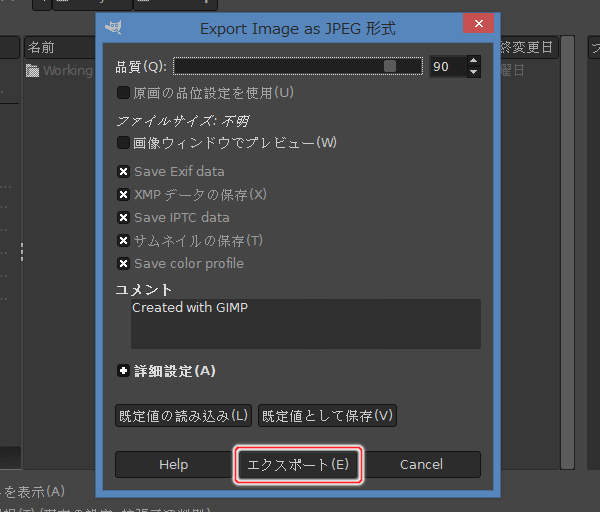Viewport: 600px width, 512px height.
Task: Decrease quality with the down stepper arrow
Action: [x=474, y=72]
